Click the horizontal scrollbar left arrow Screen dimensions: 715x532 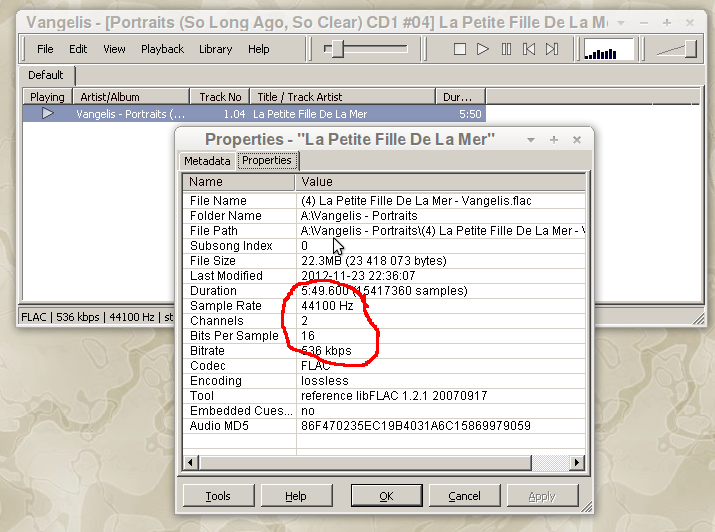(x=191, y=463)
